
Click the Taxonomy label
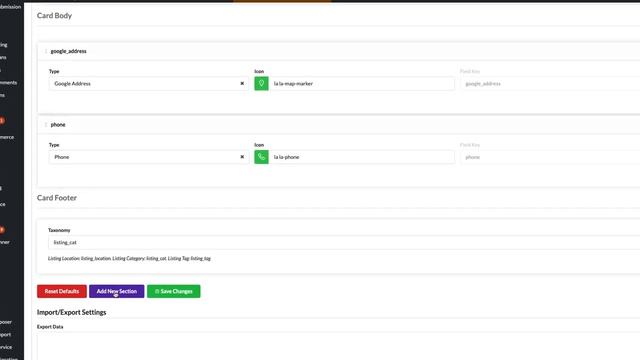pyautogui.click(x=59, y=230)
